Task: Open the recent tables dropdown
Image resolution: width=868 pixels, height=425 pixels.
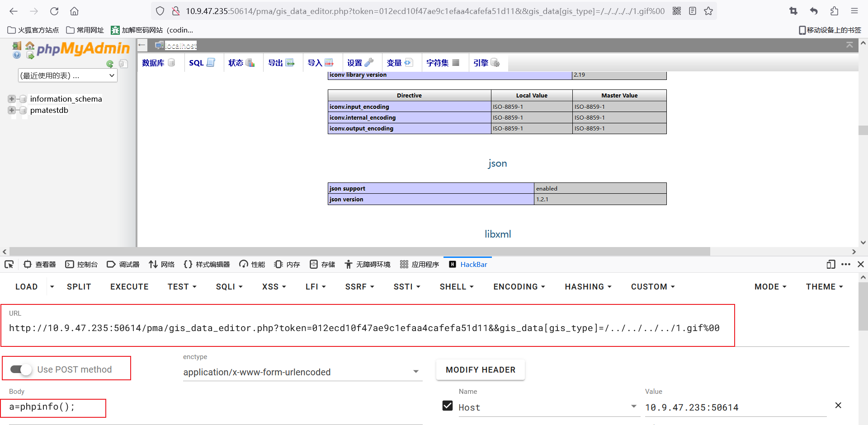Action: click(68, 75)
